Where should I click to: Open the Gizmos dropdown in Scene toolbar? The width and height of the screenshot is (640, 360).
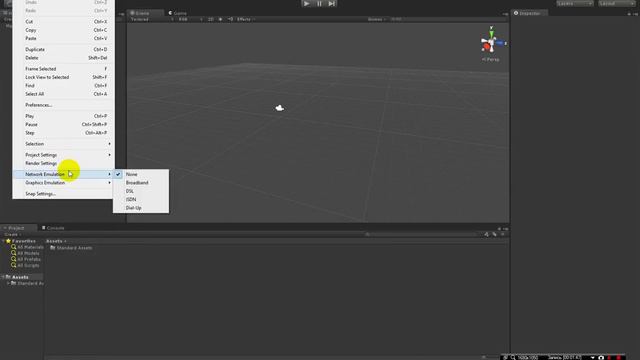tap(377, 19)
